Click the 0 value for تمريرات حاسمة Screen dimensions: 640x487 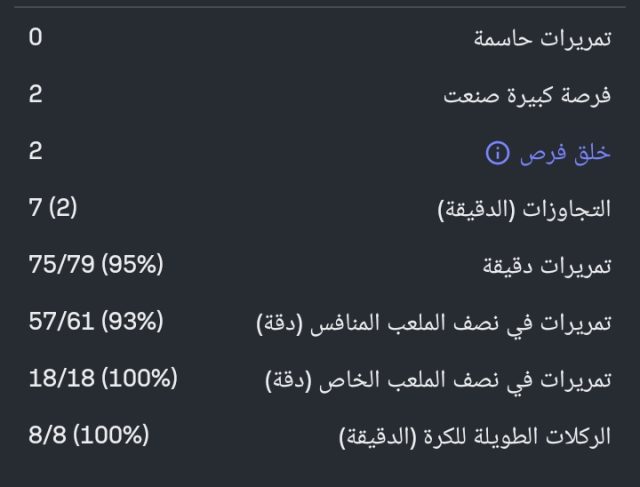[x=36, y=38]
